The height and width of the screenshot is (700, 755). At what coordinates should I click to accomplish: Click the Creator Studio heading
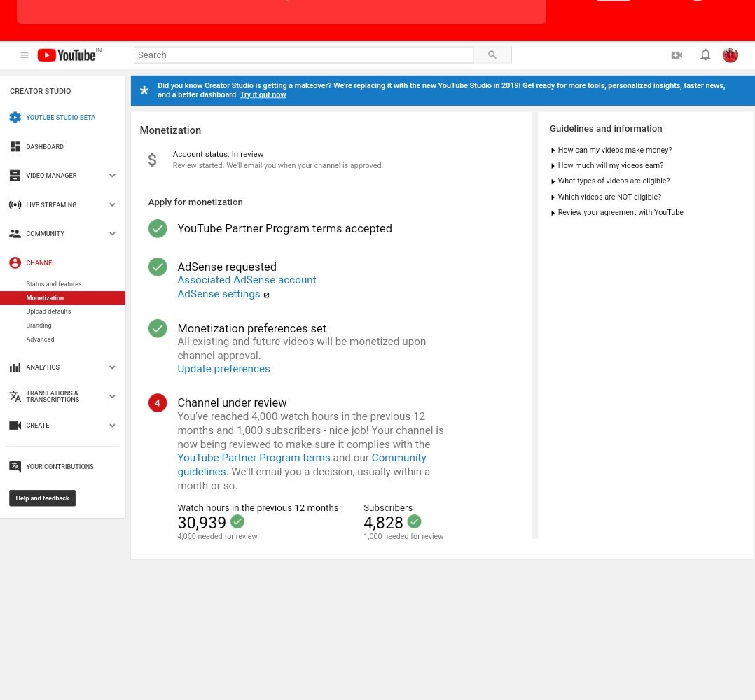[x=41, y=92]
